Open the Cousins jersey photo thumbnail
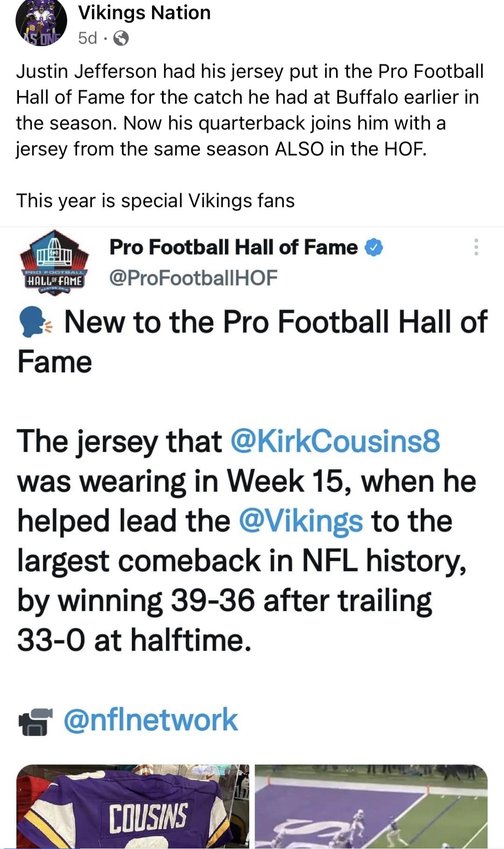504x849 pixels. point(133,806)
